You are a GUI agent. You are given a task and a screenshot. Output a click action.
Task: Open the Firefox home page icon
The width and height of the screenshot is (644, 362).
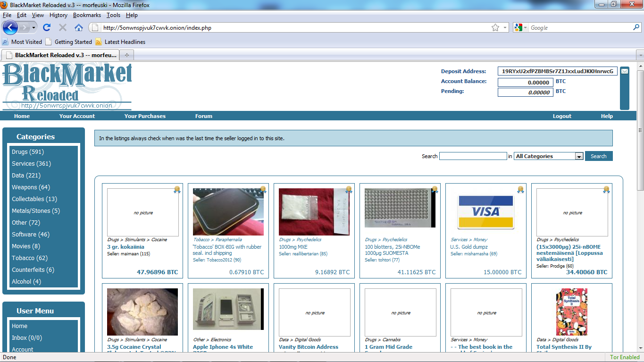click(x=79, y=27)
